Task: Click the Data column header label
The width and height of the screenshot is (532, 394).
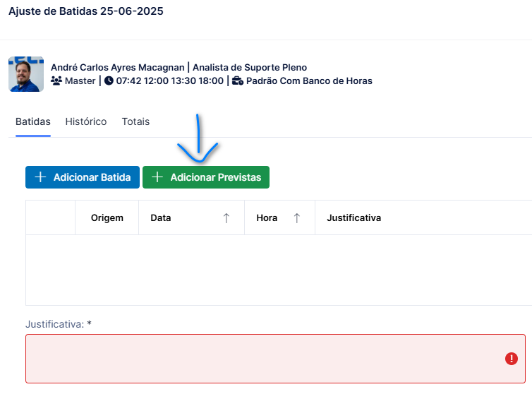Action: click(160, 217)
